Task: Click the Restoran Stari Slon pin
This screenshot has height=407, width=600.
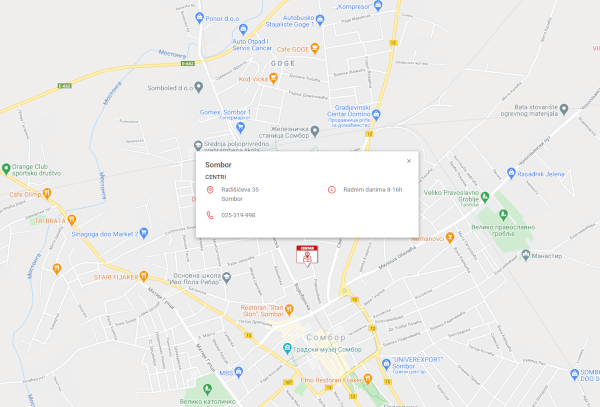Action: pos(289,309)
